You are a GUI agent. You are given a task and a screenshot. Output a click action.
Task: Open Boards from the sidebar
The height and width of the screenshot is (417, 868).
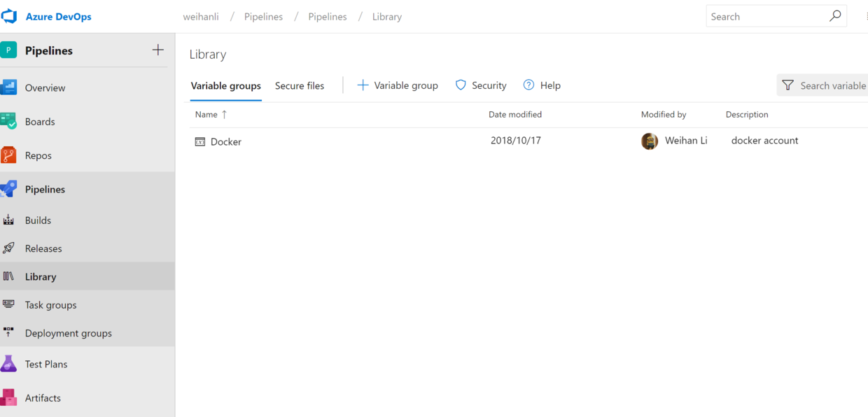pyautogui.click(x=40, y=122)
